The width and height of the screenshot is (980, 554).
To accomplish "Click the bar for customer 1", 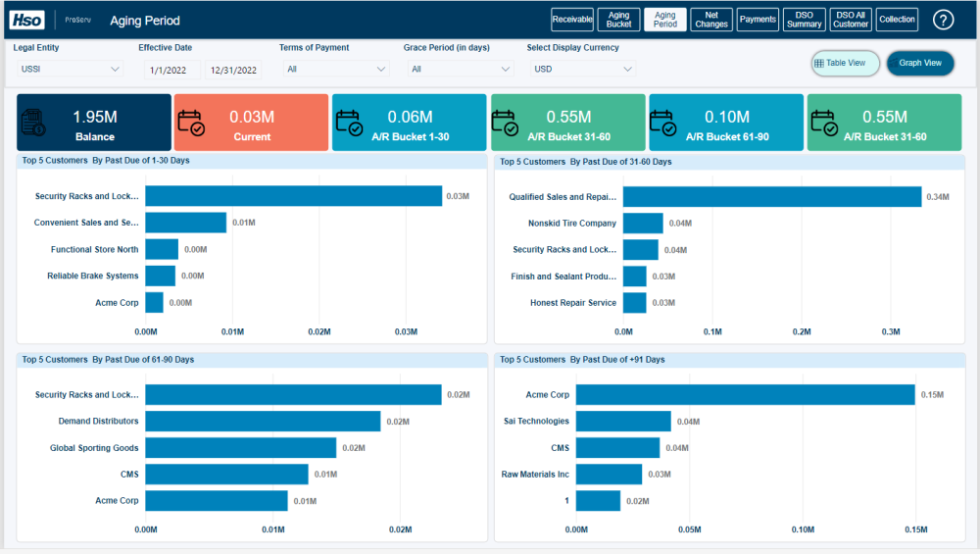I will click(598, 501).
